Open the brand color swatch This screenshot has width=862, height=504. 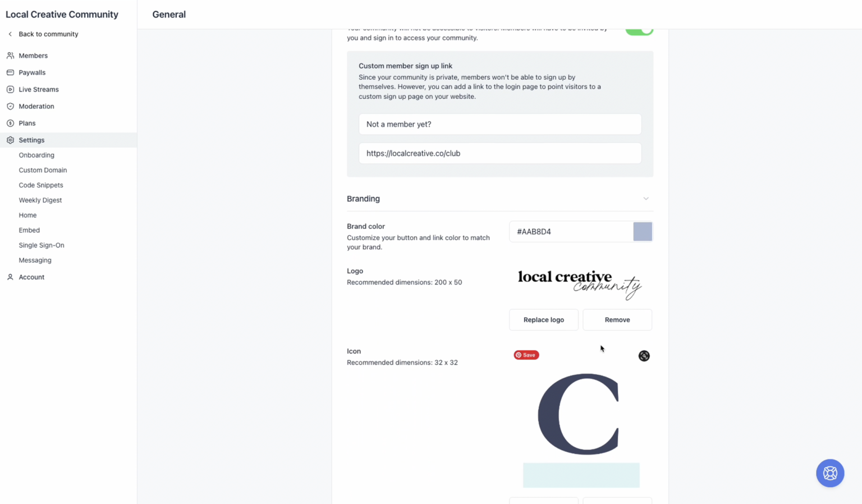642,231
